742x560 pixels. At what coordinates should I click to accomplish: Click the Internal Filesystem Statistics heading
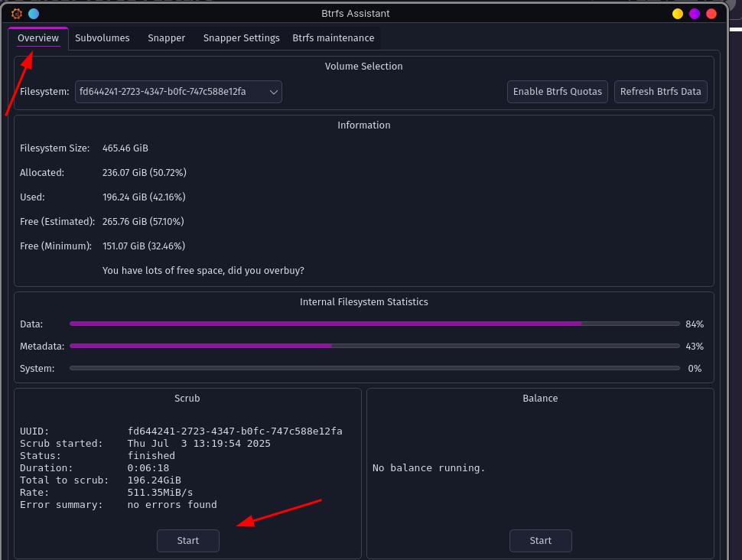[x=363, y=302]
